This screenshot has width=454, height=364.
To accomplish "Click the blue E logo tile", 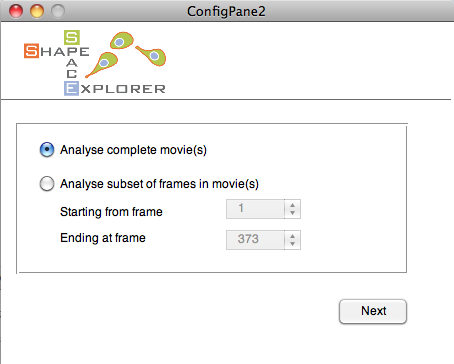I will coord(71,88).
